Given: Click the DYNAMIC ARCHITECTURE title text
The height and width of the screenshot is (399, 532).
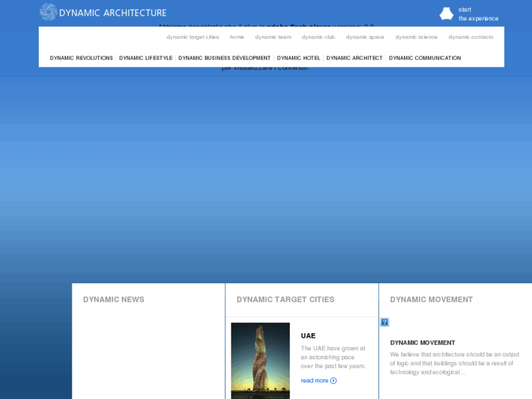Looking at the screenshot, I should coord(113,13).
